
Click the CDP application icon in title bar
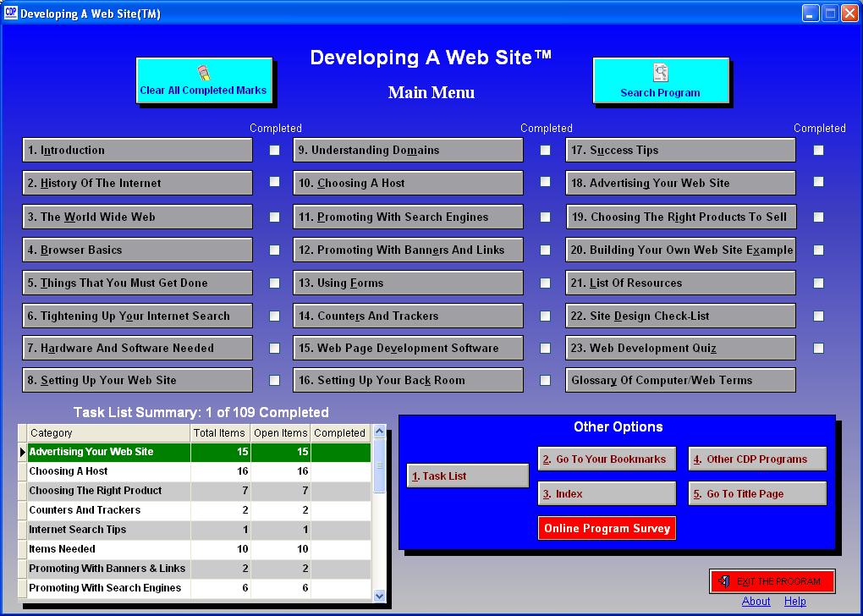coord(10,13)
